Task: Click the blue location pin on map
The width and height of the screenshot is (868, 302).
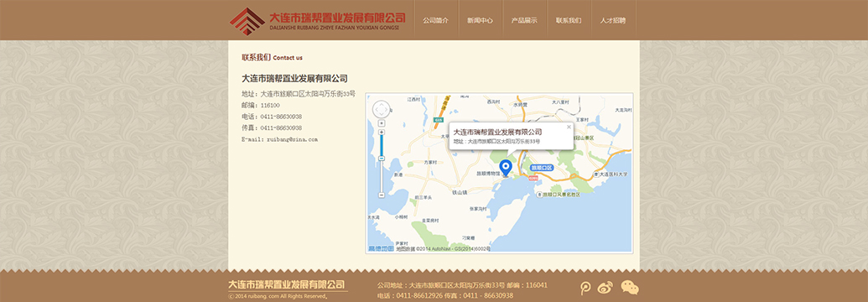Action: [506, 167]
